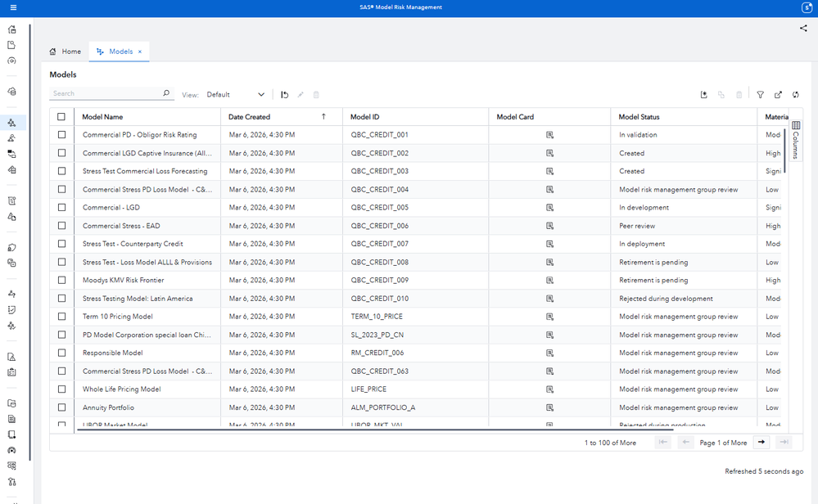Sort by Model Status column header

click(x=639, y=117)
